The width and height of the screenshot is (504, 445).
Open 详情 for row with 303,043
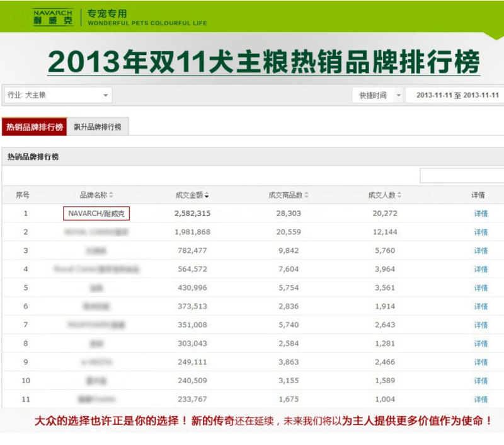[481, 344]
